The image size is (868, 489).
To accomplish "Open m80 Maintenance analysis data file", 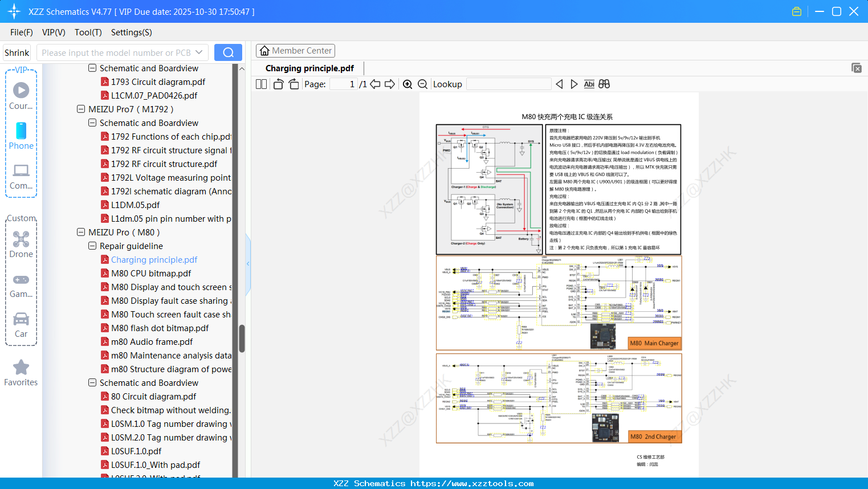I will tap(166, 356).
